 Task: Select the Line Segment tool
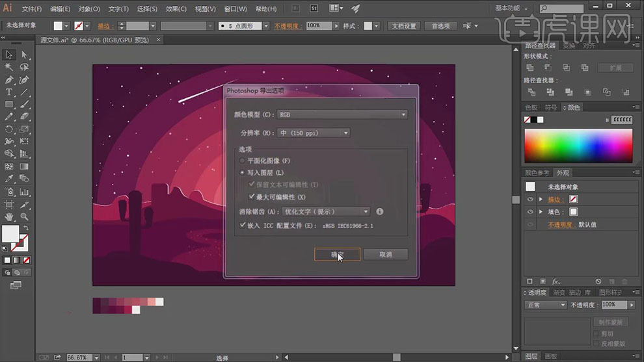[24, 92]
